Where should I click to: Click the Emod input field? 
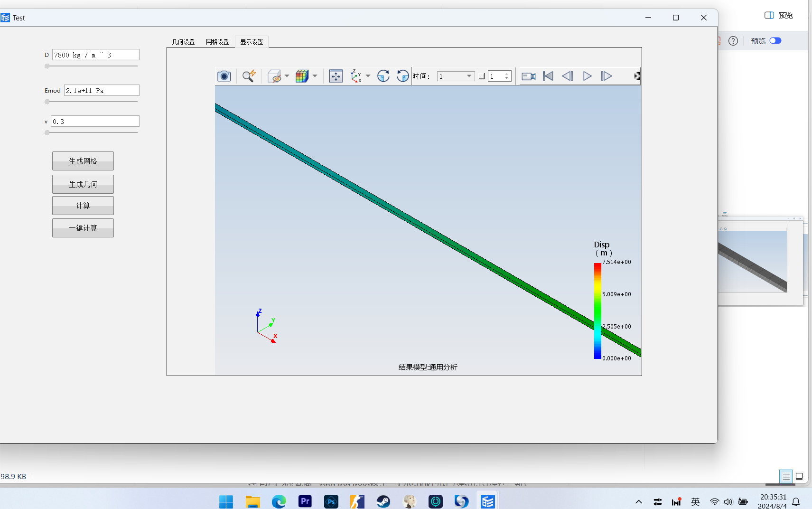102,90
